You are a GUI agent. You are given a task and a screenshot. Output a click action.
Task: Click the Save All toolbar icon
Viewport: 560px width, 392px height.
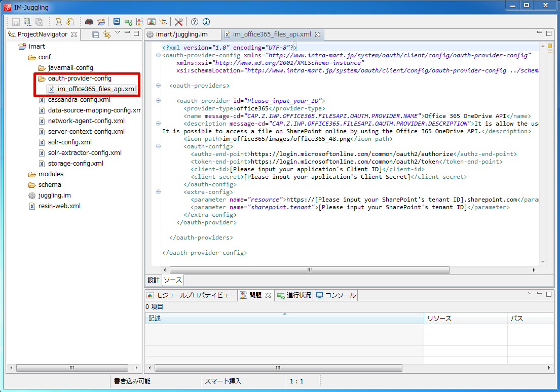40,22
